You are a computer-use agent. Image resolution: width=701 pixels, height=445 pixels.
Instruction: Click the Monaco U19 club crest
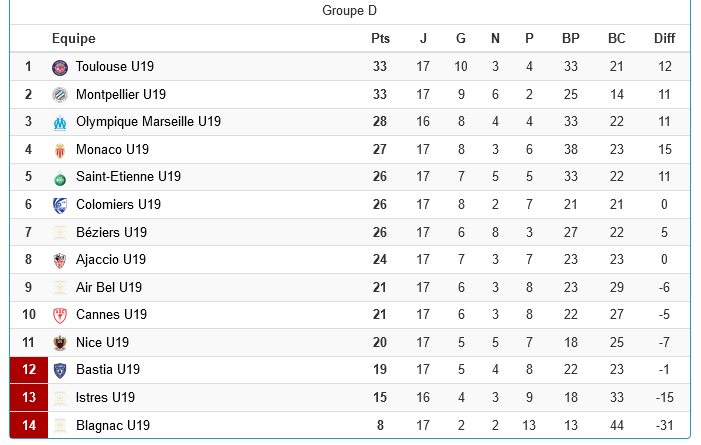coord(60,150)
